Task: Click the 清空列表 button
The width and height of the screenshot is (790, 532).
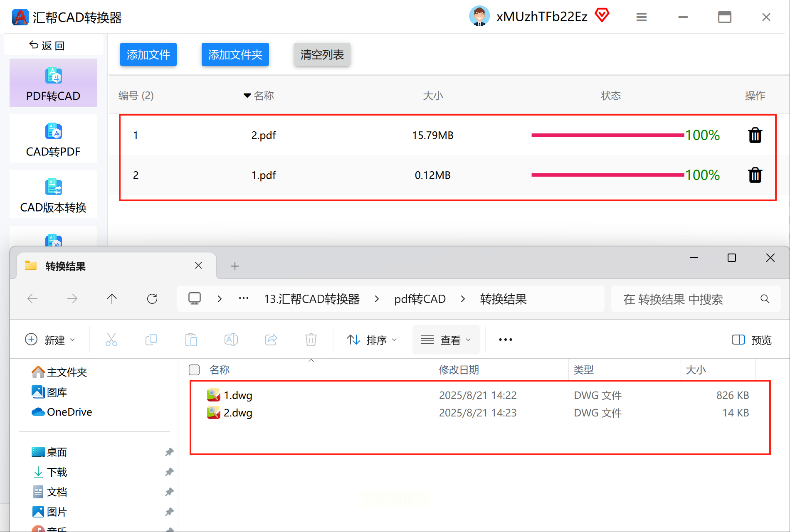Action: pyautogui.click(x=322, y=54)
